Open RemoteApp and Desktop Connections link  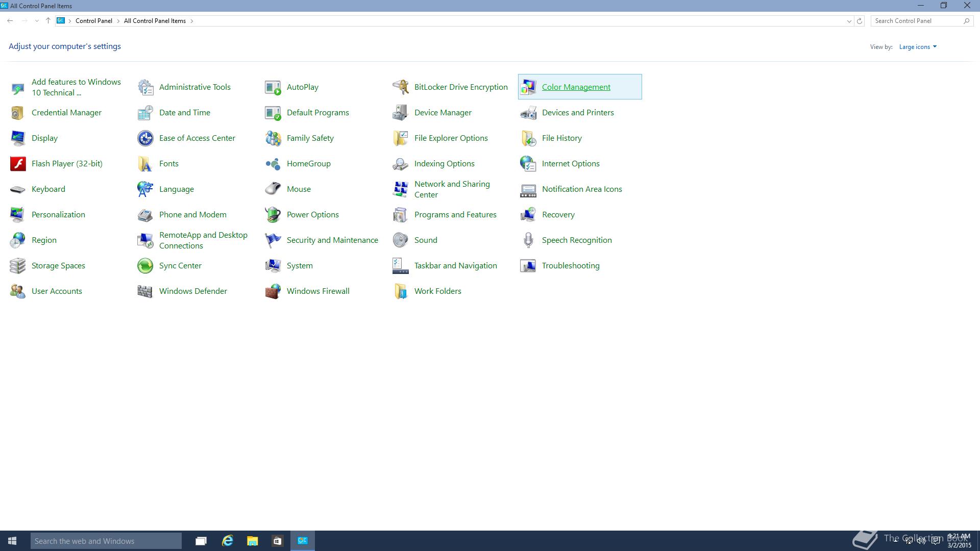pyautogui.click(x=203, y=240)
